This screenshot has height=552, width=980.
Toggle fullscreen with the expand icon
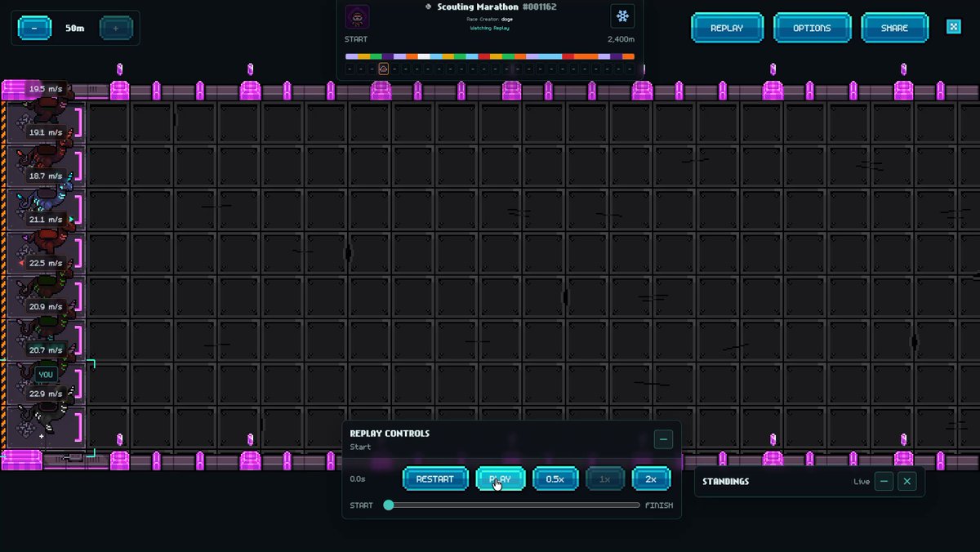(x=953, y=27)
